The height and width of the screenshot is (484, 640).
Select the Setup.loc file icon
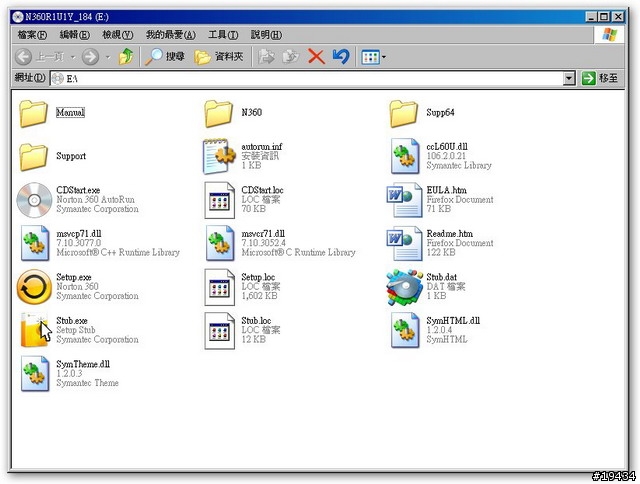pos(220,287)
